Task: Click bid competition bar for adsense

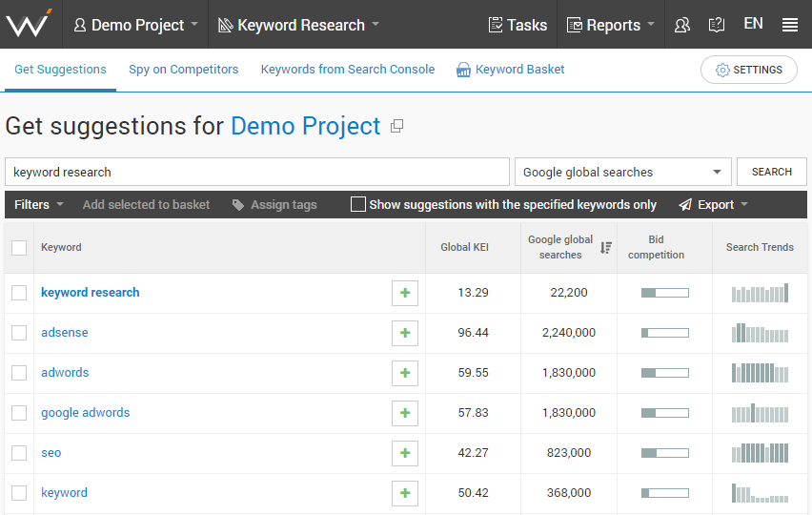Action: (665, 333)
